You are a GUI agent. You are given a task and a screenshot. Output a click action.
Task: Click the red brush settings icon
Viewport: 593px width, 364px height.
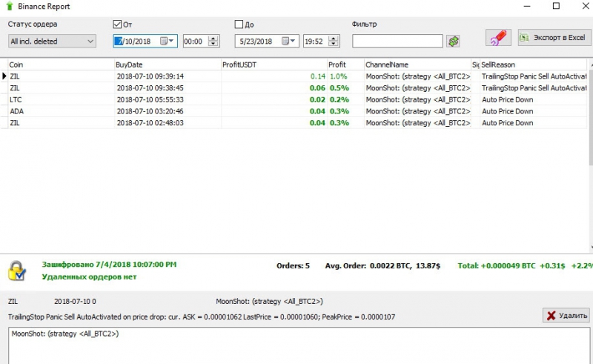pos(498,38)
